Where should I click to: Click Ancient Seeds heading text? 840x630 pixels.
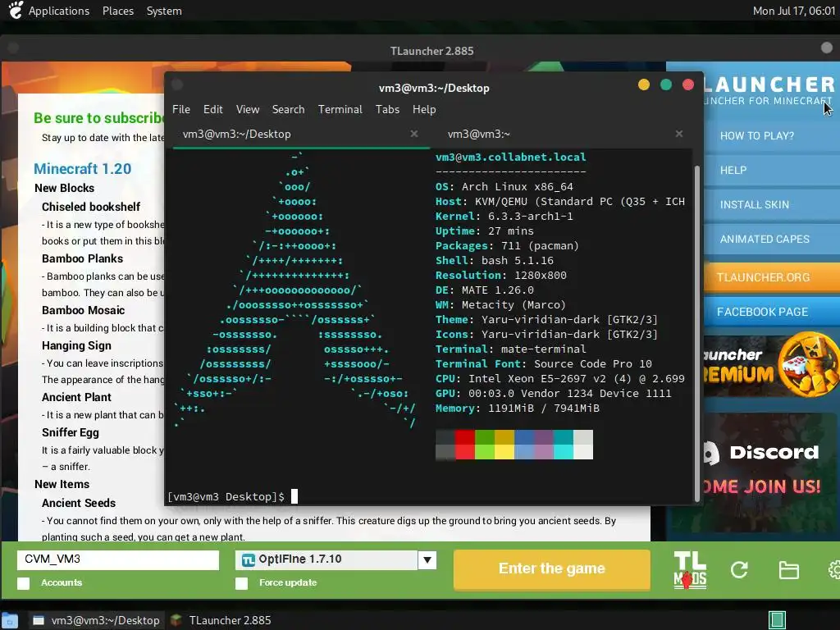(x=79, y=503)
